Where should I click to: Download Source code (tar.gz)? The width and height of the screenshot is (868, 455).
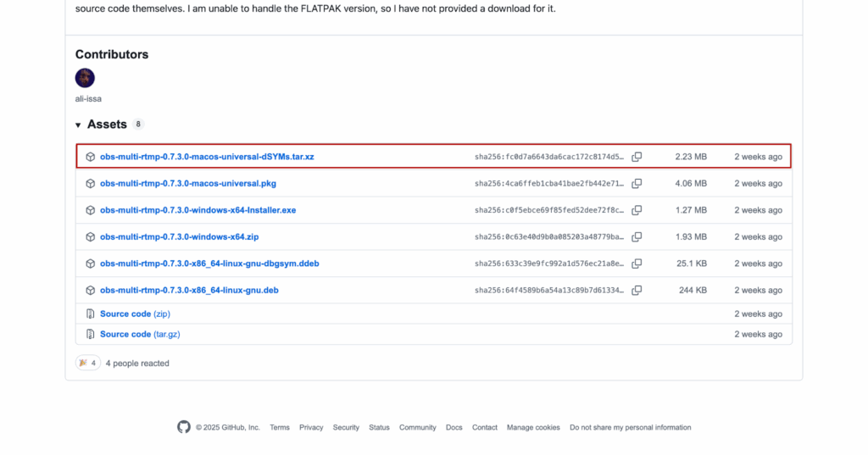[x=139, y=334]
